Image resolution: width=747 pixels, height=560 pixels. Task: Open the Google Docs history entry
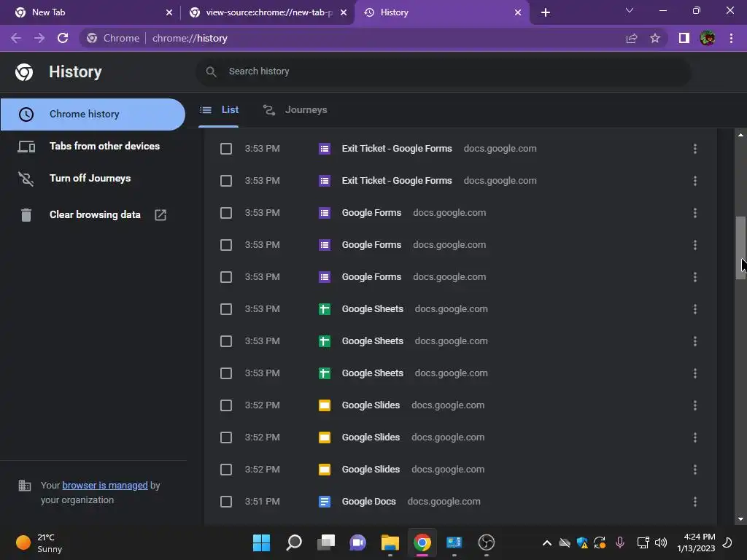368,502
